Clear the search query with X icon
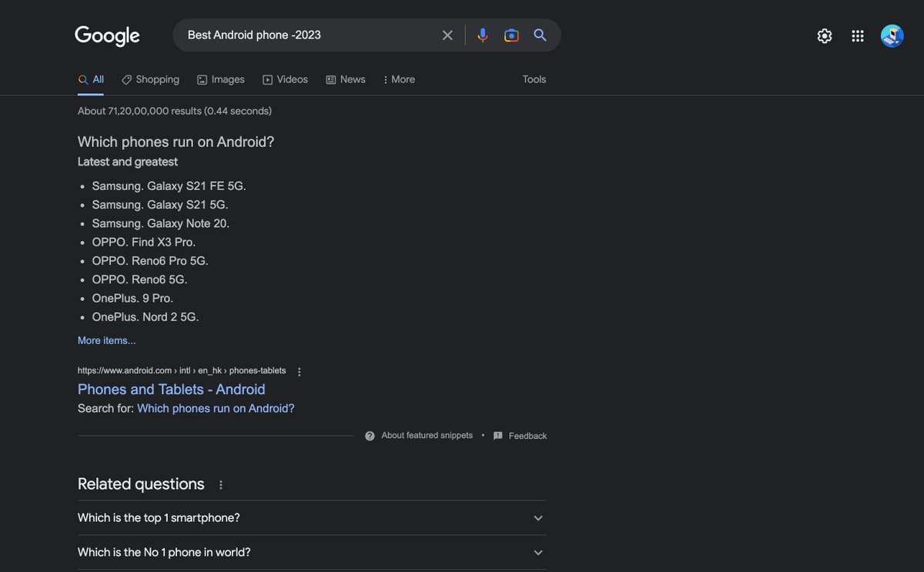Screen dimensions: 924x572 pos(447,35)
